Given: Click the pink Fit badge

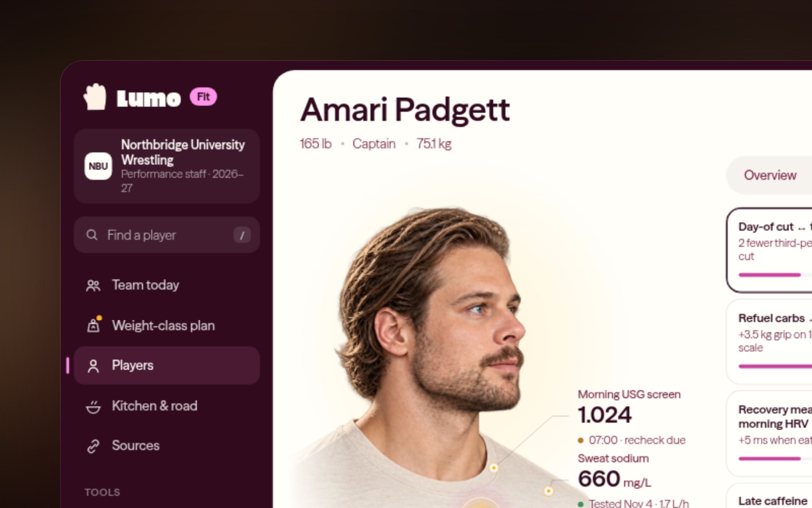Looking at the screenshot, I should tap(204, 97).
